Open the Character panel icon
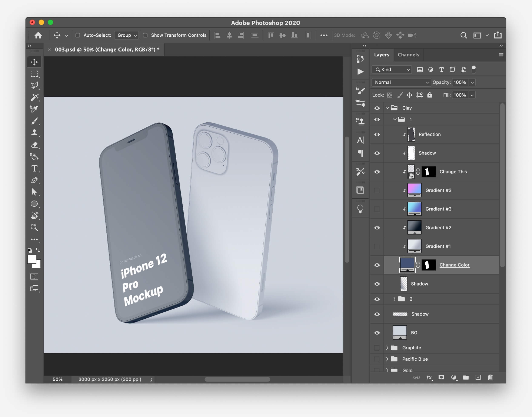532x417 pixels. pyautogui.click(x=360, y=140)
